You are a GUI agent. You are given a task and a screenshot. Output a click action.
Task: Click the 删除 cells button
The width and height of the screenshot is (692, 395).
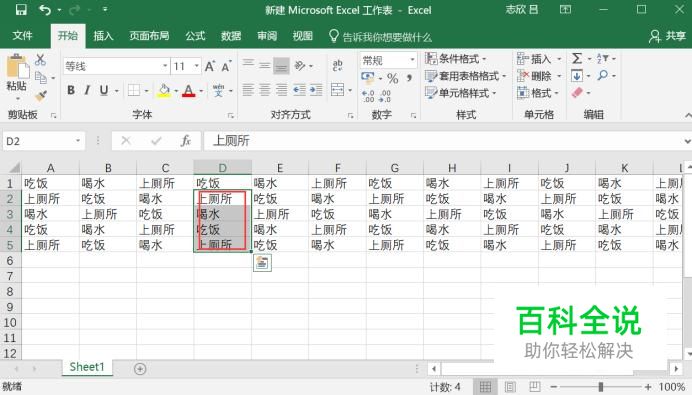[x=539, y=76]
